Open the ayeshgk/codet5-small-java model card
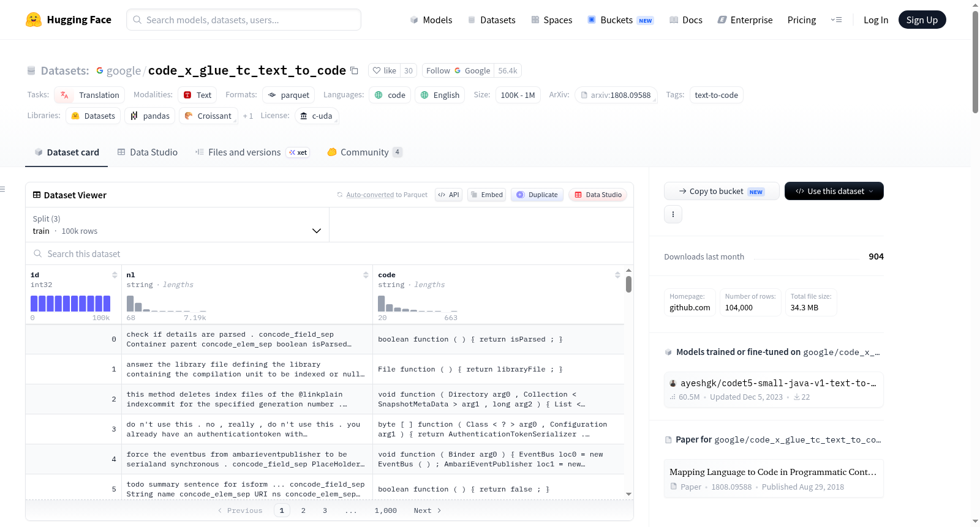980x527 pixels. [774, 389]
